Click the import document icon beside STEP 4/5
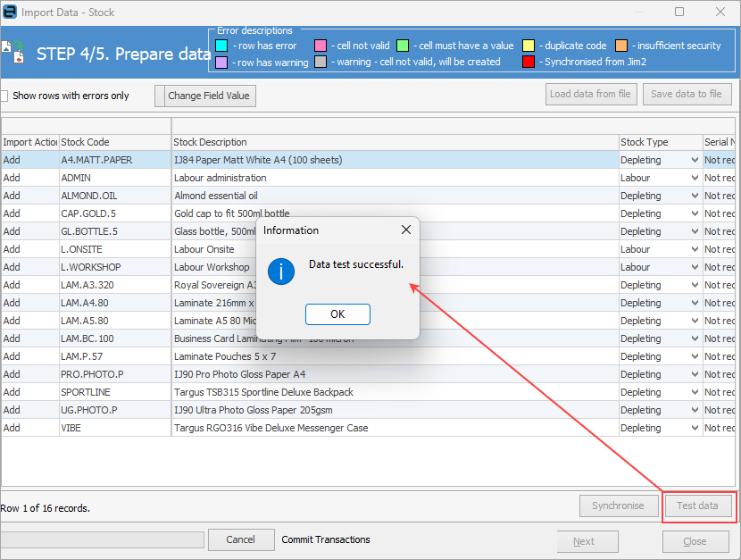Viewport: 741px width, 560px height. coord(13,52)
